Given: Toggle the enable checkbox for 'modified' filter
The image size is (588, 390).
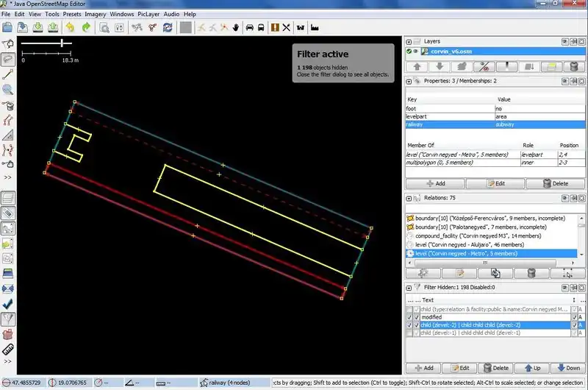Looking at the screenshot, I should (410, 316).
